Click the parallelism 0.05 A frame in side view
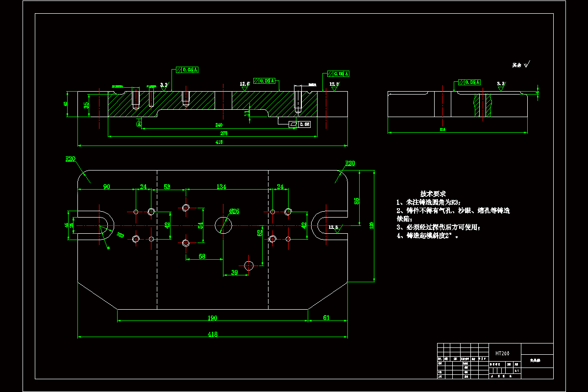588x392 pixels. tap(469, 82)
